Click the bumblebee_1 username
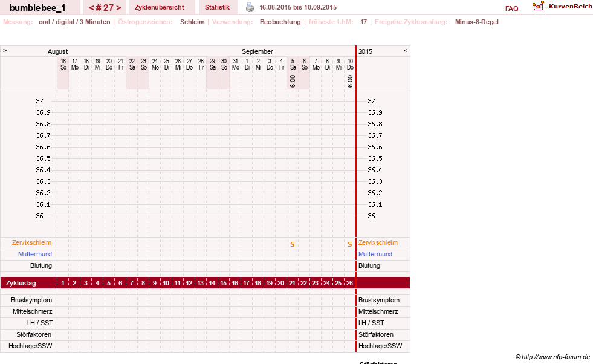593x364 pixels. [37, 8]
